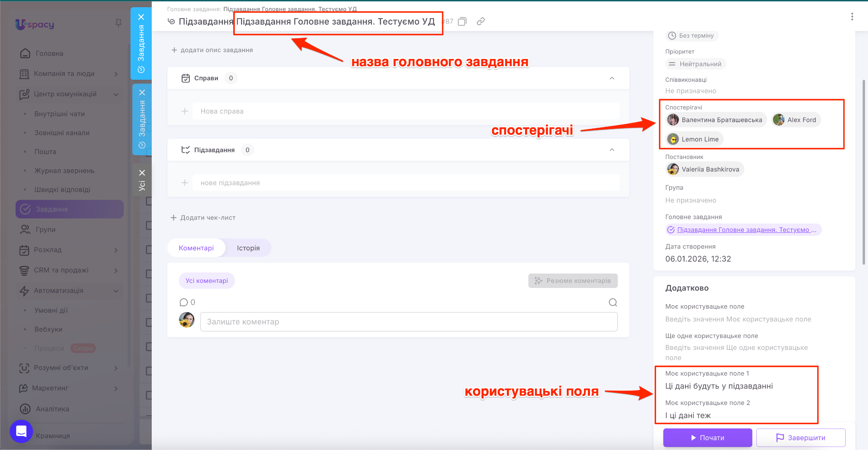Screen dimensions: 868x450
Task: Close the top Завдання side tab
Action: (x=142, y=17)
